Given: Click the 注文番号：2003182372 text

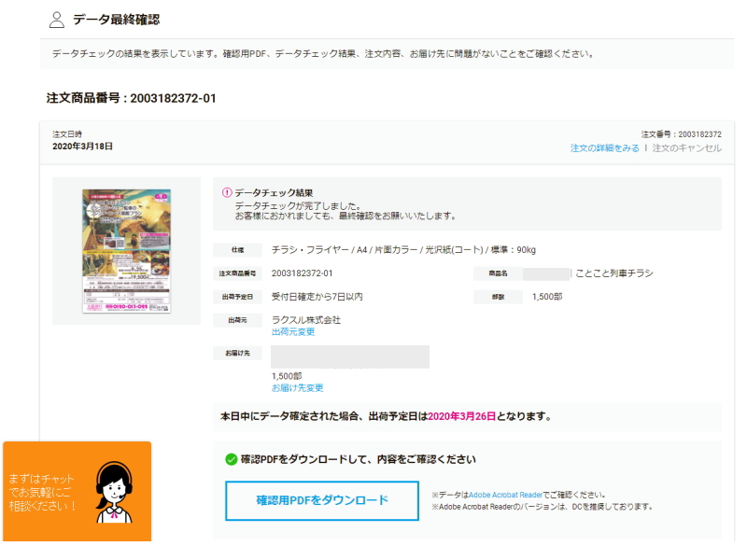Looking at the screenshot, I should click(x=682, y=134).
